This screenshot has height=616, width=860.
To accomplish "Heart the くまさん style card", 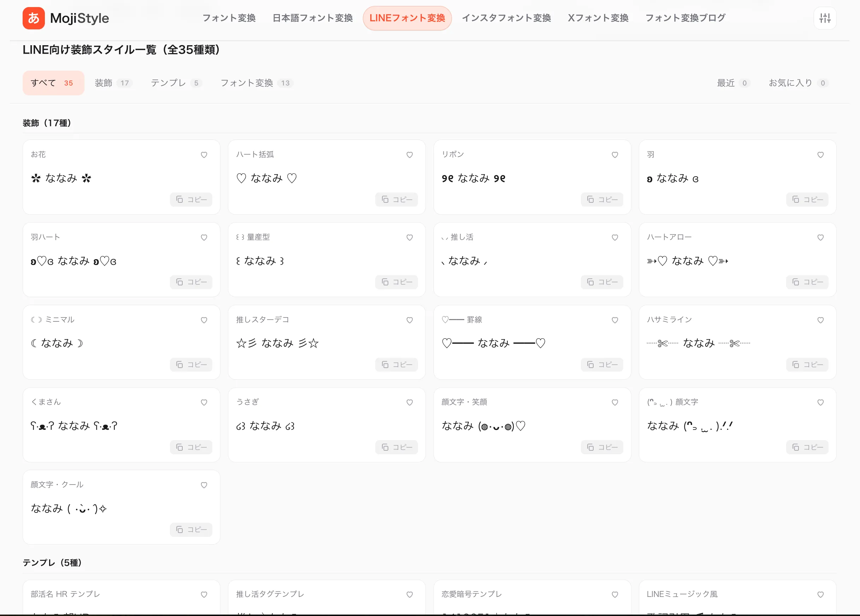I will [x=204, y=402].
